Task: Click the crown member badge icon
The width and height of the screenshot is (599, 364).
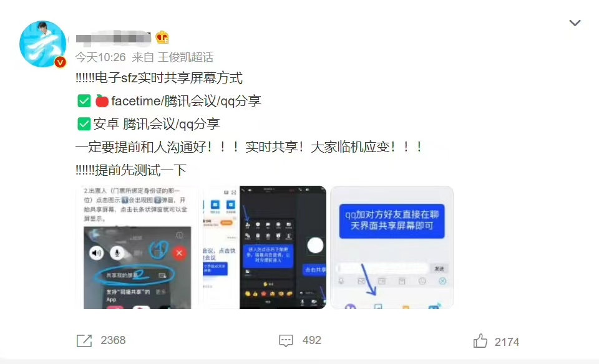Action: point(162,37)
